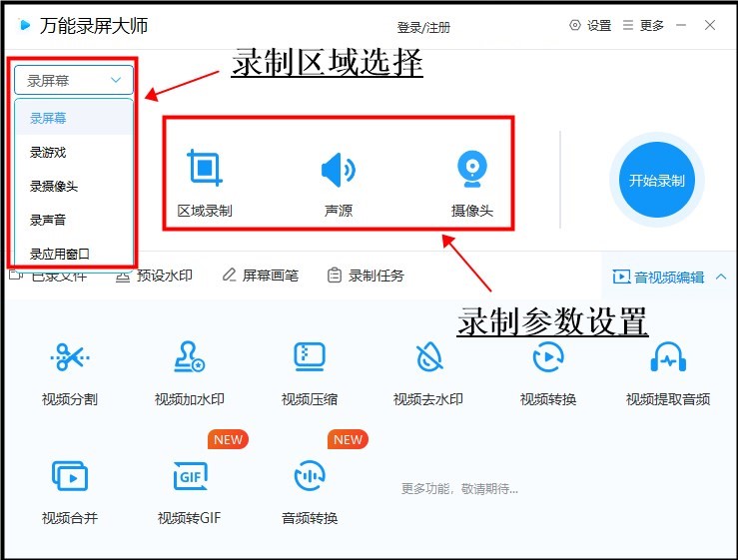Minimize the recorder window
738x560 pixels.
pos(681,25)
